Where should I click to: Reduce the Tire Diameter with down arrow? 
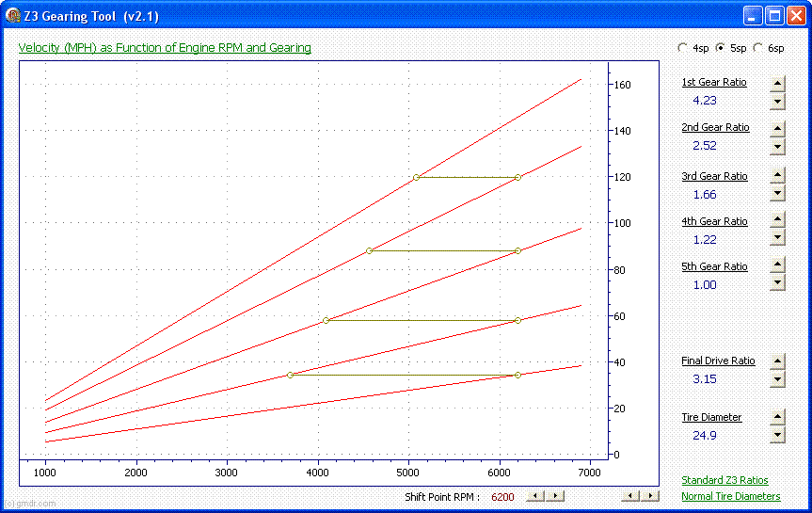(x=777, y=435)
